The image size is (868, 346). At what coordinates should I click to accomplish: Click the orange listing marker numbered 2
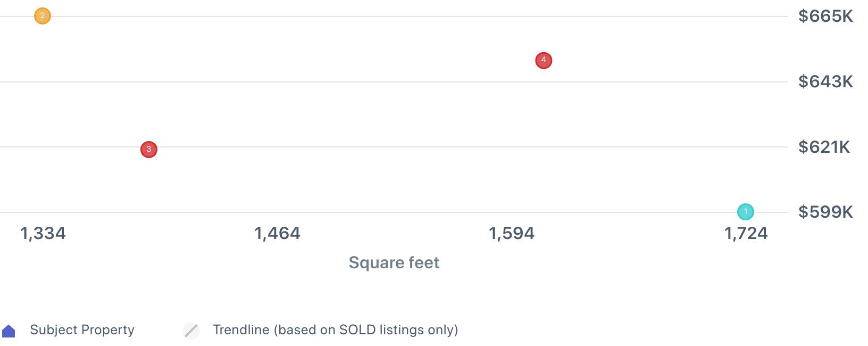pos(43,16)
